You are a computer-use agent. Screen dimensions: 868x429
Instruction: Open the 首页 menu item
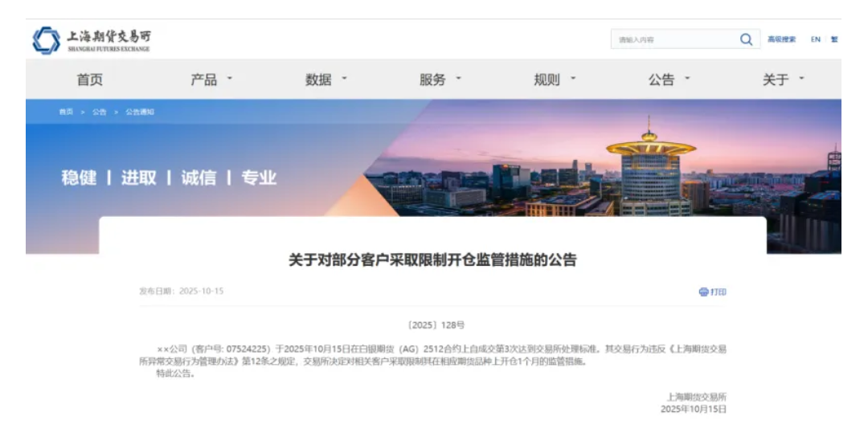[90, 80]
